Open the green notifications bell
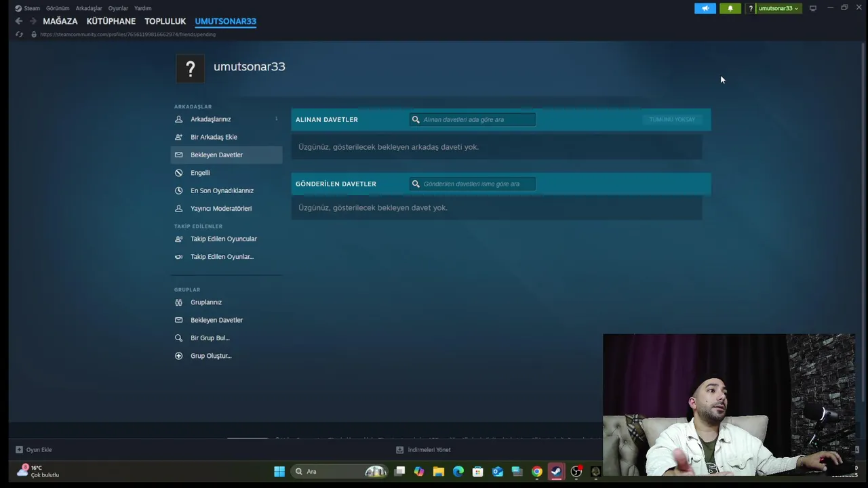Viewport: 868px width, 488px height. coord(730,8)
